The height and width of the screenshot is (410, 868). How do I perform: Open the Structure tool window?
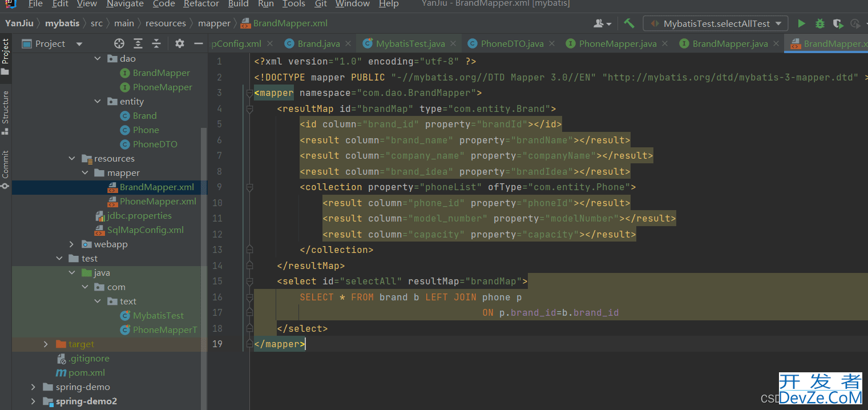5,112
